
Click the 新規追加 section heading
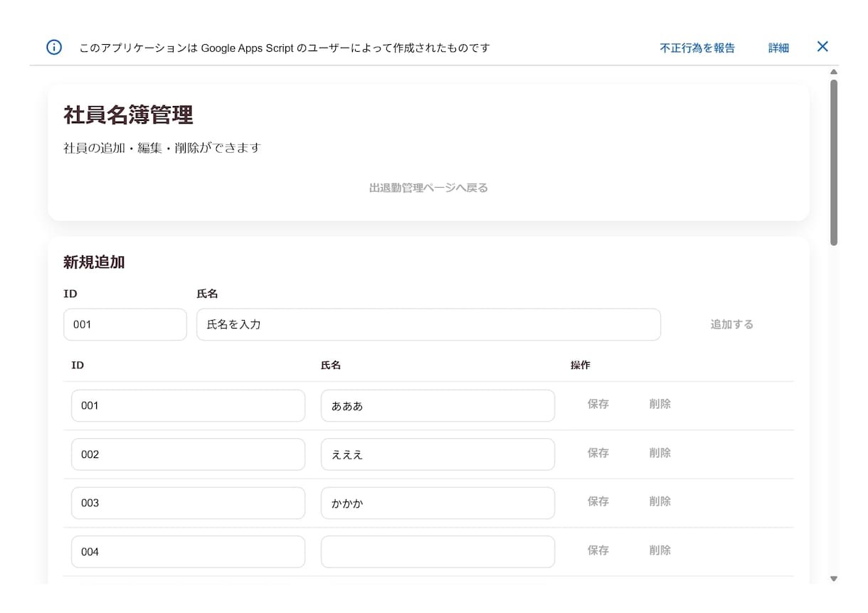94,262
